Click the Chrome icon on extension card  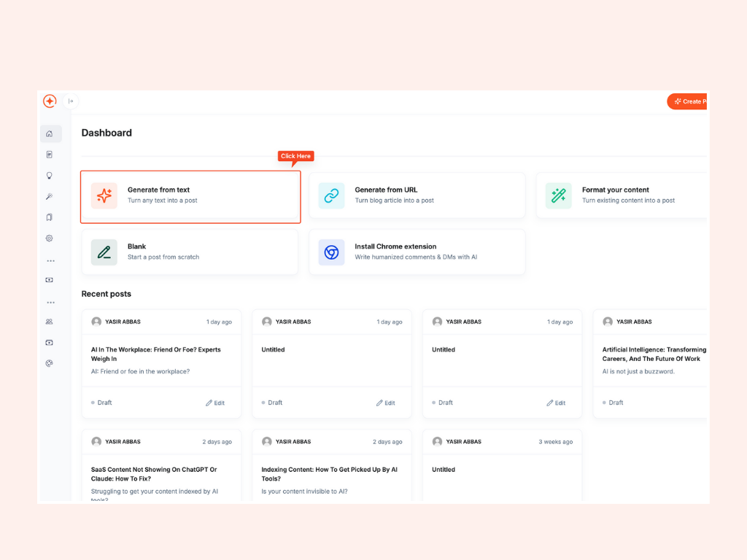(332, 252)
